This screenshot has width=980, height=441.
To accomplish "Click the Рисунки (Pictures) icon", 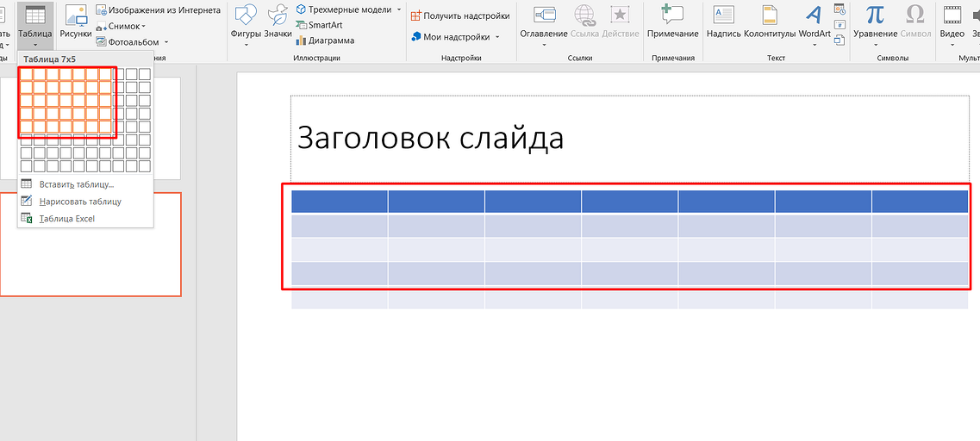I will tap(76, 21).
